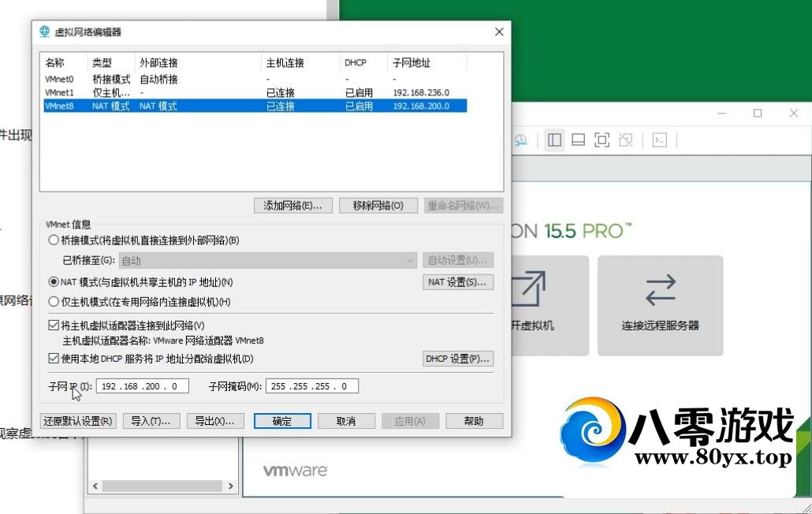Uncheck connect host virtual adapter to network

[54, 325]
